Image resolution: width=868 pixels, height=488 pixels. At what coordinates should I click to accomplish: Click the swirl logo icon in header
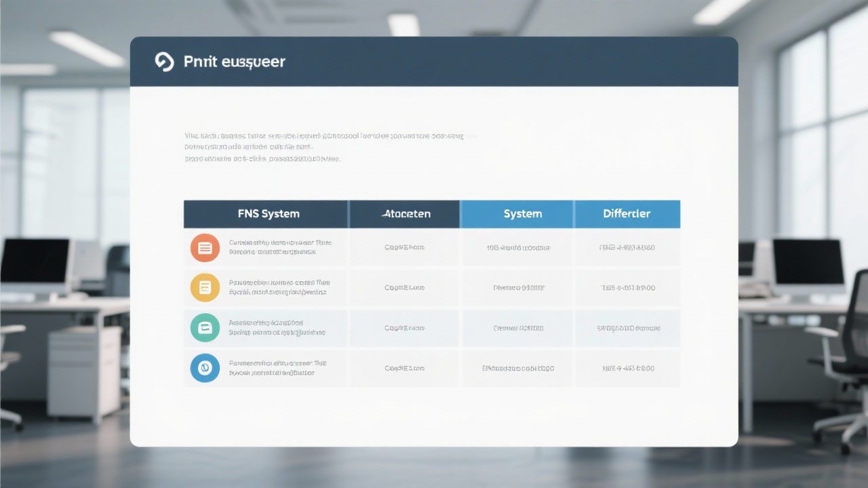click(165, 62)
